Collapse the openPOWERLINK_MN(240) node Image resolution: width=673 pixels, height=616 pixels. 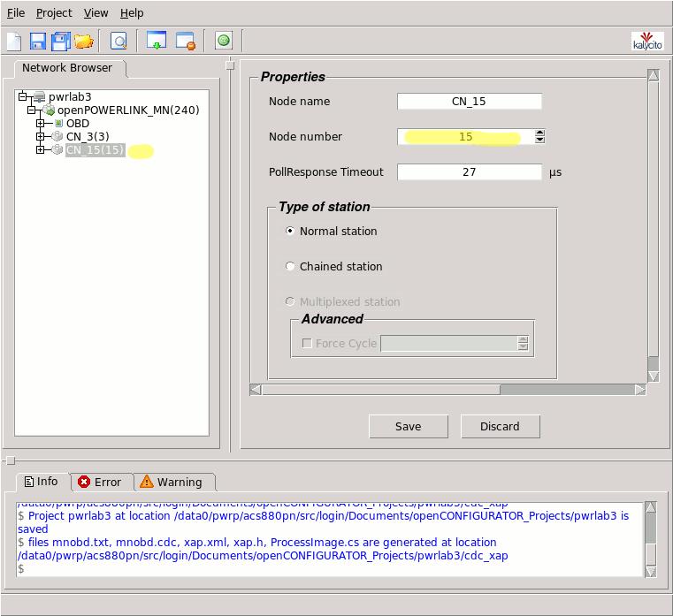pos(31,110)
